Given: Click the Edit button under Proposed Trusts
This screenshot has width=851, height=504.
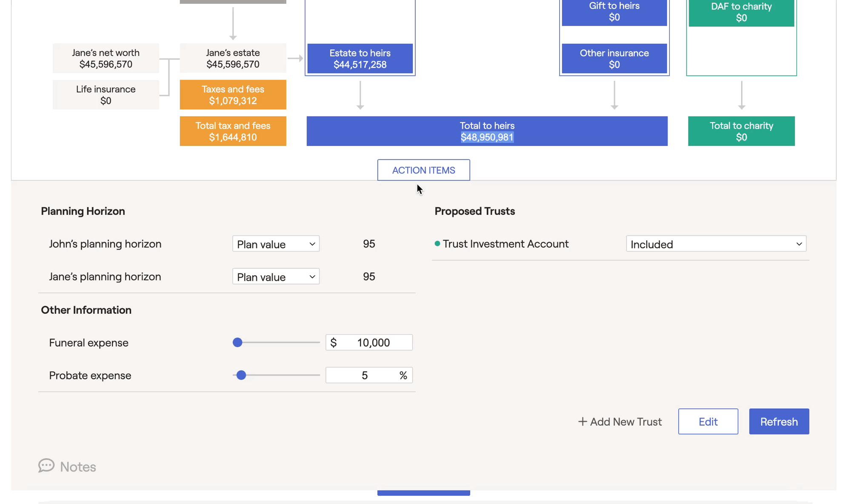Looking at the screenshot, I should (708, 421).
